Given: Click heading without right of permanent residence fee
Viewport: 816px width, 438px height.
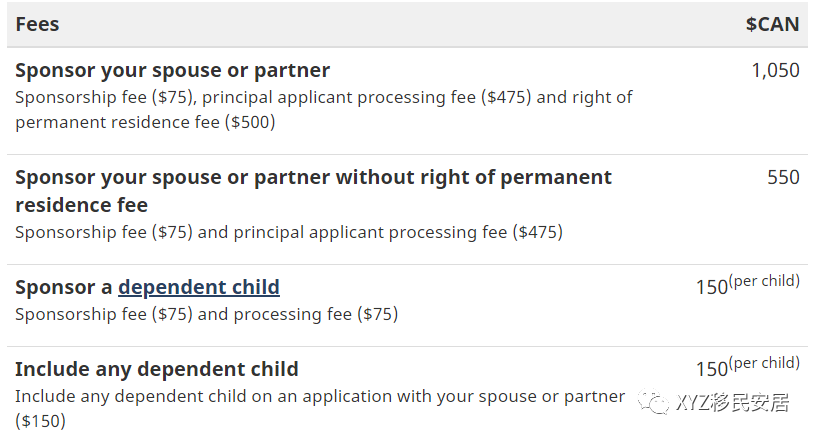Looking at the screenshot, I should [313, 191].
